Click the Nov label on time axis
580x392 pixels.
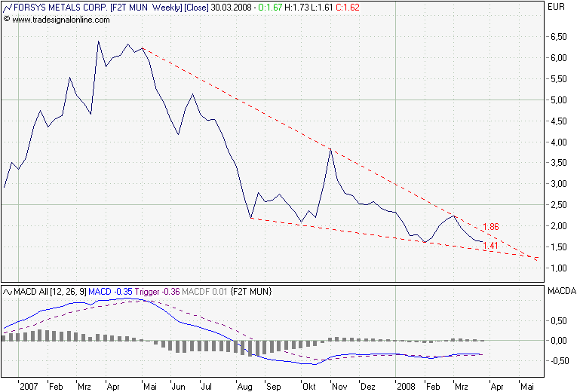click(339, 387)
